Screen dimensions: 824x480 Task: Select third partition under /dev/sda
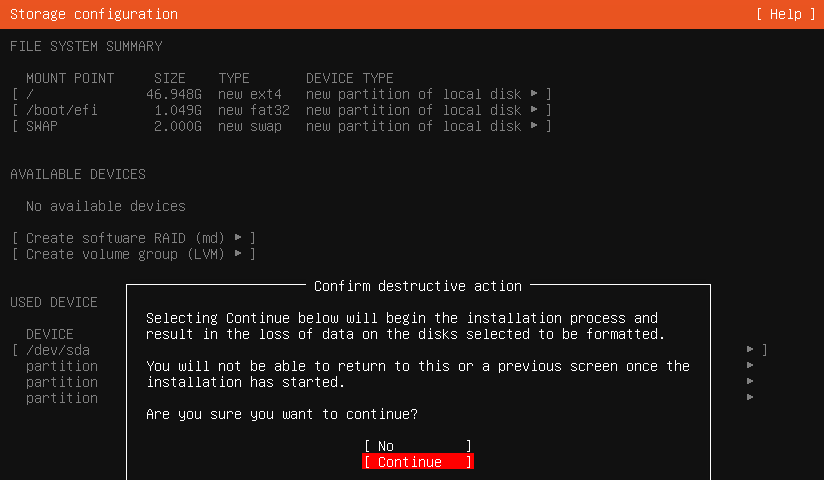point(62,398)
